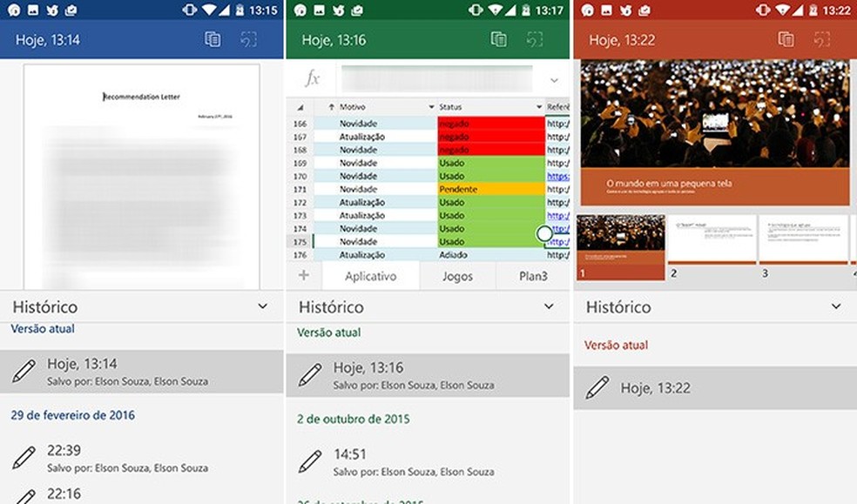Image resolution: width=857 pixels, height=504 pixels.
Task: Click the copy icon in Word's version header
Action: pos(212,39)
